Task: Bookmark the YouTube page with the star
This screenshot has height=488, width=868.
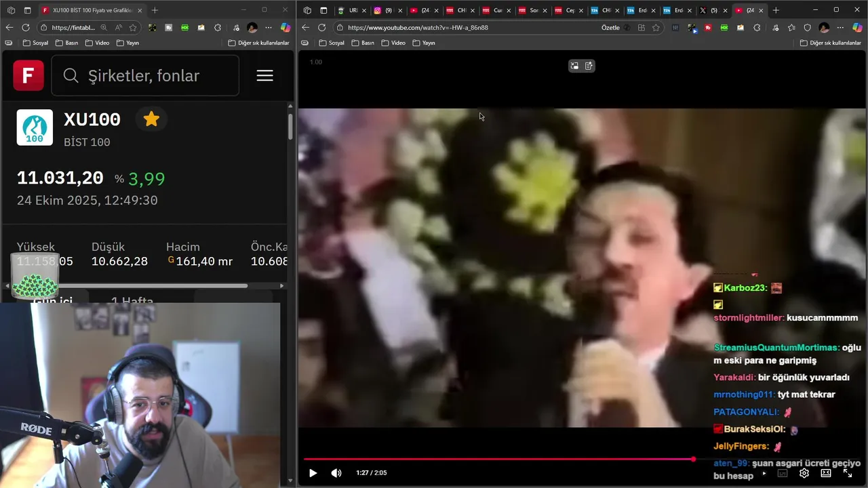Action: (x=656, y=28)
